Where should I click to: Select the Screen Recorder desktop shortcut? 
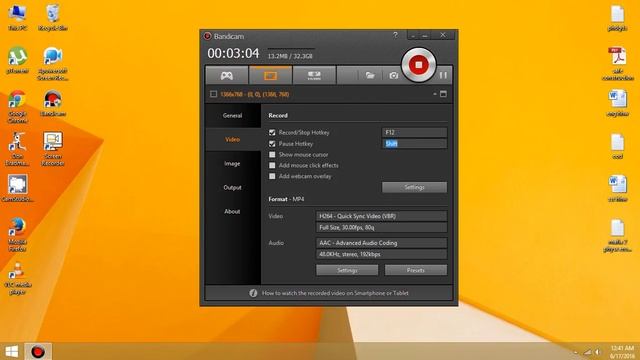(53, 149)
